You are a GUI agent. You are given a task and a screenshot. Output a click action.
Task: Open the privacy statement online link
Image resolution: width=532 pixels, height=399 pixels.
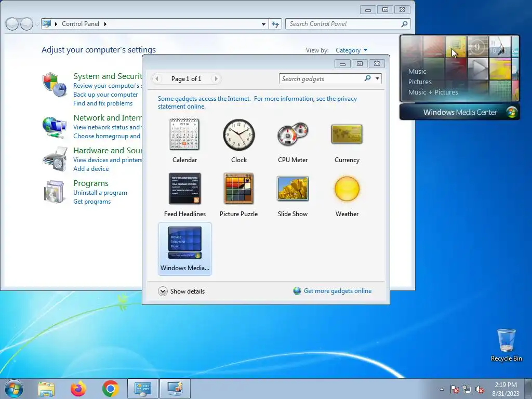[x=257, y=102]
